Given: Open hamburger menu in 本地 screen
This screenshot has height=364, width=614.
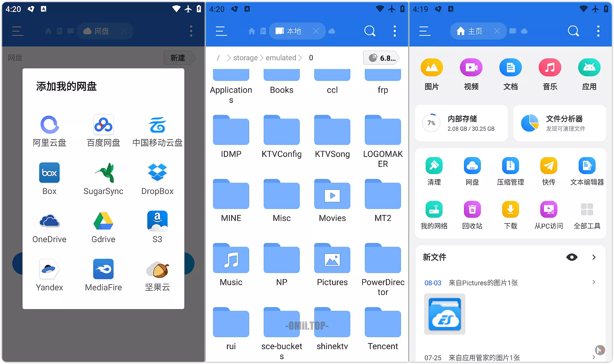Looking at the screenshot, I should [x=221, y=31].
